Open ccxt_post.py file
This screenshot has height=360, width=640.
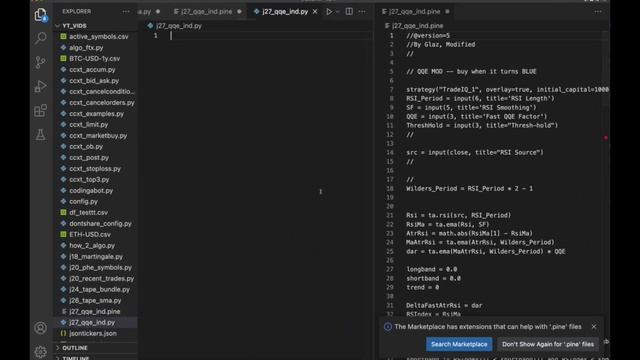tap(89, 158)
